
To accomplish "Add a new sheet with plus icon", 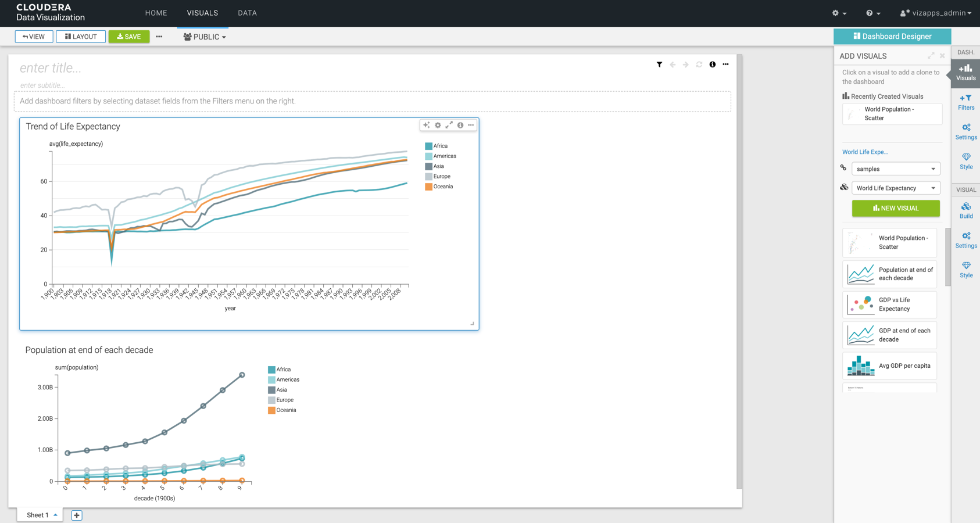I will click(x=77, y=515).
